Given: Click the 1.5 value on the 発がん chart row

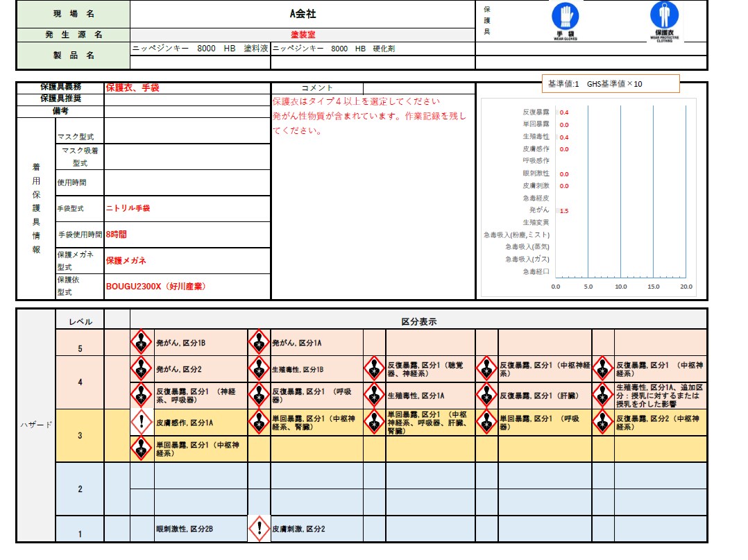Looking at the screenshot, I should coord(564,211).
